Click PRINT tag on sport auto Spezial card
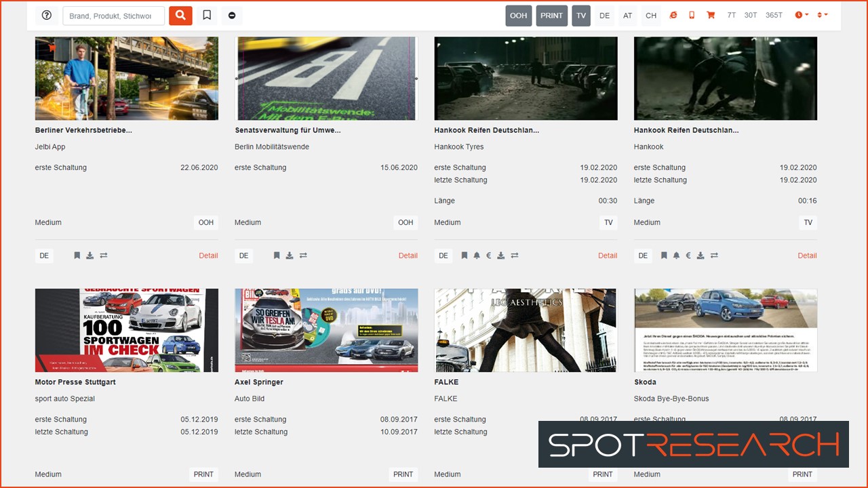868x488 pixels. coord(203,474)
